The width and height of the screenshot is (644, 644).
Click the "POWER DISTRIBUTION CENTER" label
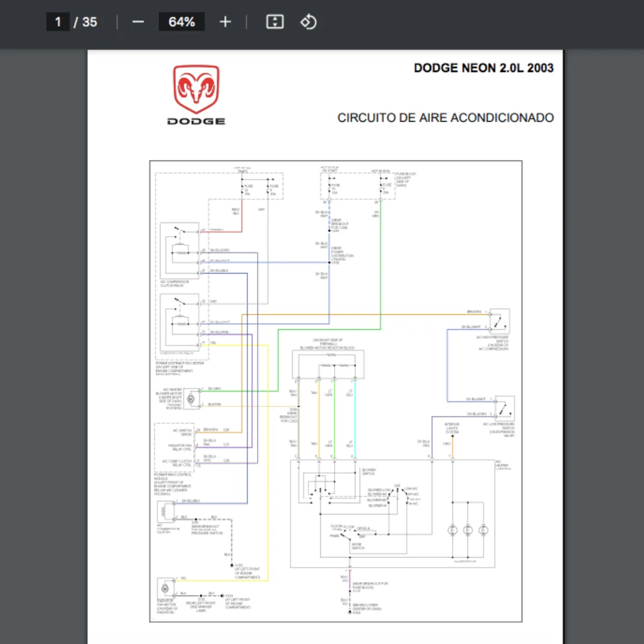tap(179, 363)
